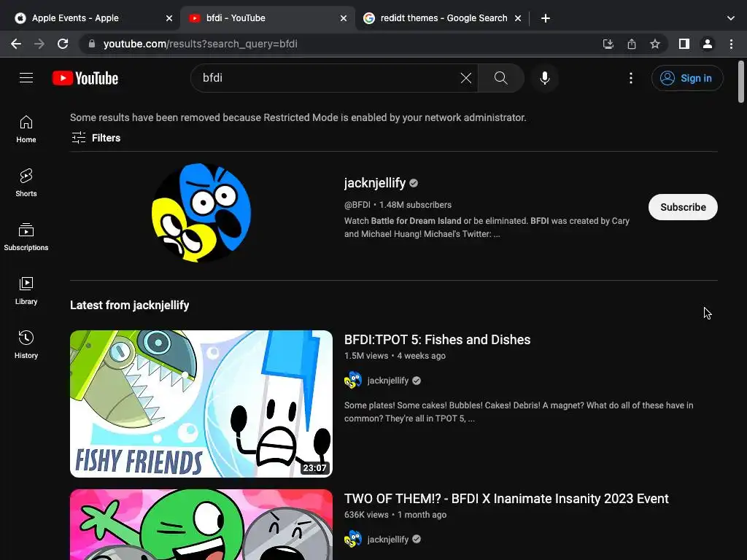Click the YouTube logo

85,78
